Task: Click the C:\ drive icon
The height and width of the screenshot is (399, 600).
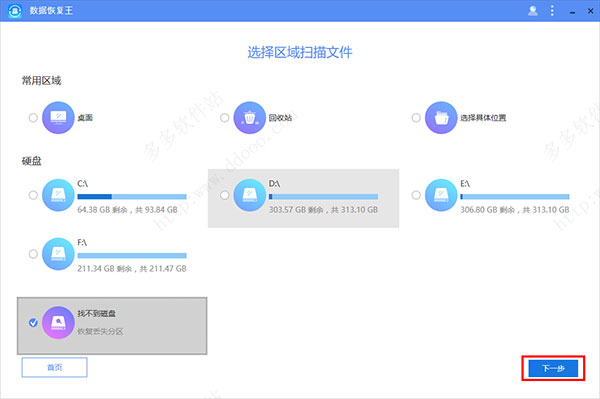Action: pos(58,195)
